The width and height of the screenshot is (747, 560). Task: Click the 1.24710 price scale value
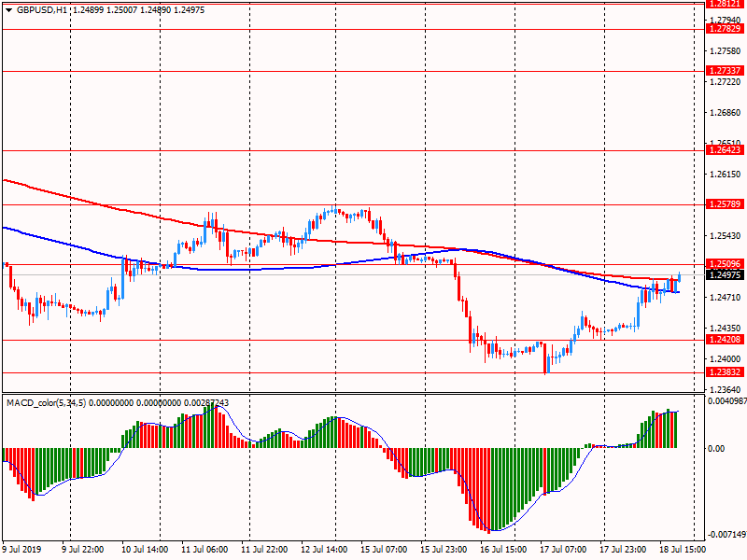(726, 298)
